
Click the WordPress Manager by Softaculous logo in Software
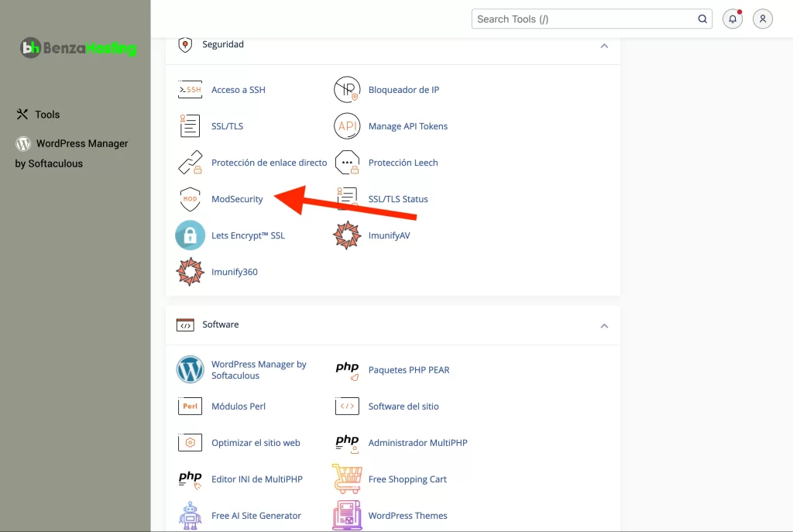(x=191, y=369)
